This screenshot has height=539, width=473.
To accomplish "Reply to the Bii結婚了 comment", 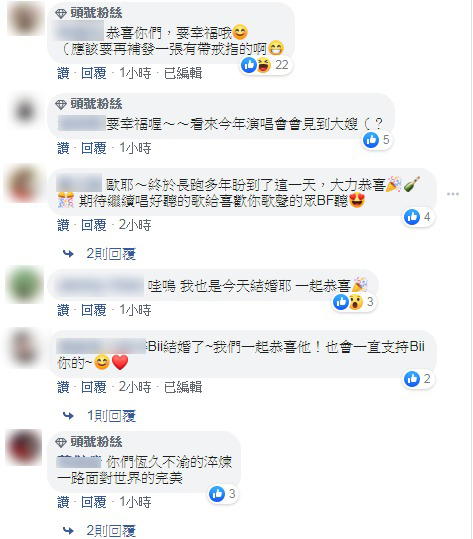I will point(94,387).
